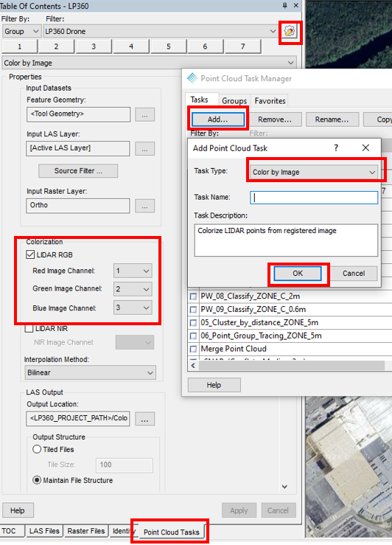Browse for the Input LAS Layer
This screenshot has height=545, width=392.
pos(144,149)
